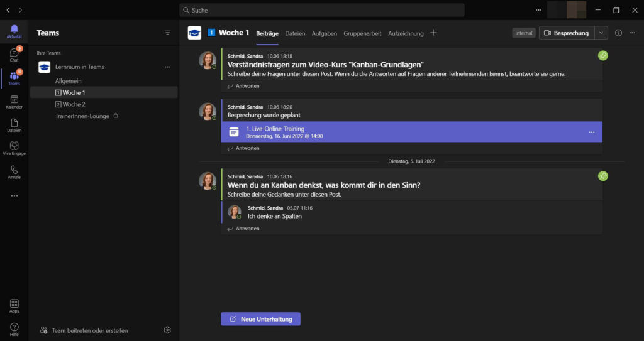The width and height of the screenshot is (644, 341).
Task: Click the channel info icon
Action: pos(618,33)
